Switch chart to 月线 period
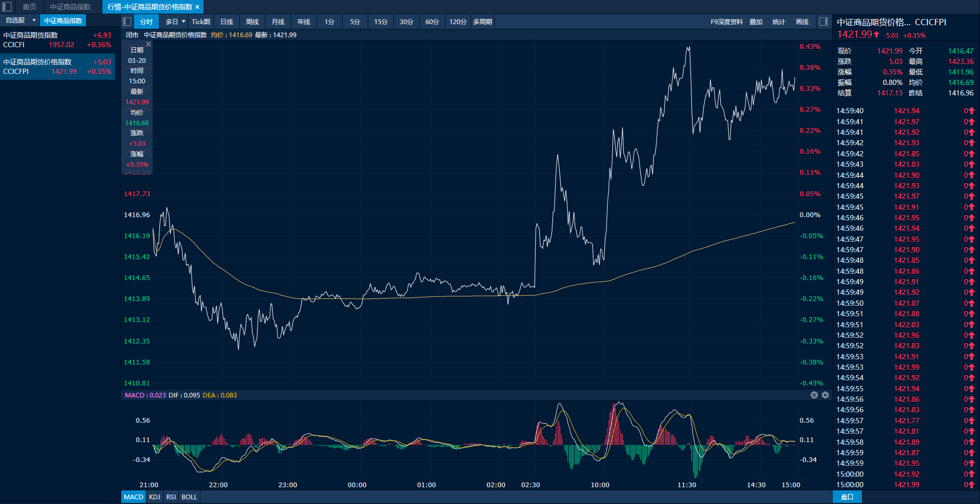The height and width of the screenshot is (504, 980). click(278, 22)
